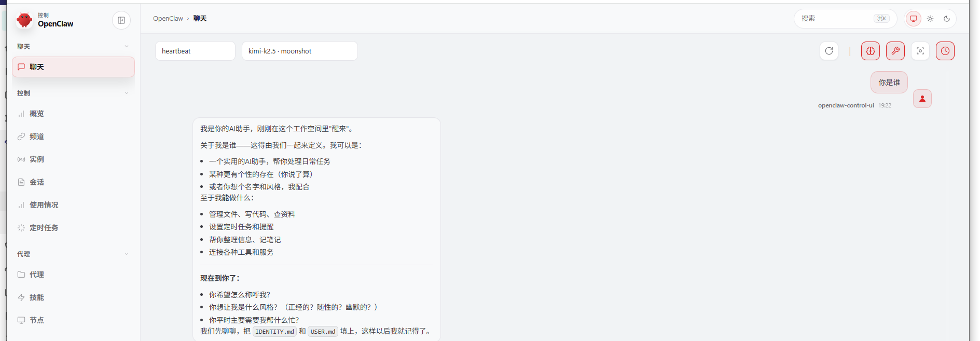Toggle the brain thinking display button
Viewport: 980px width, 341px height.
pyautogui.click(x=870, y=51)
